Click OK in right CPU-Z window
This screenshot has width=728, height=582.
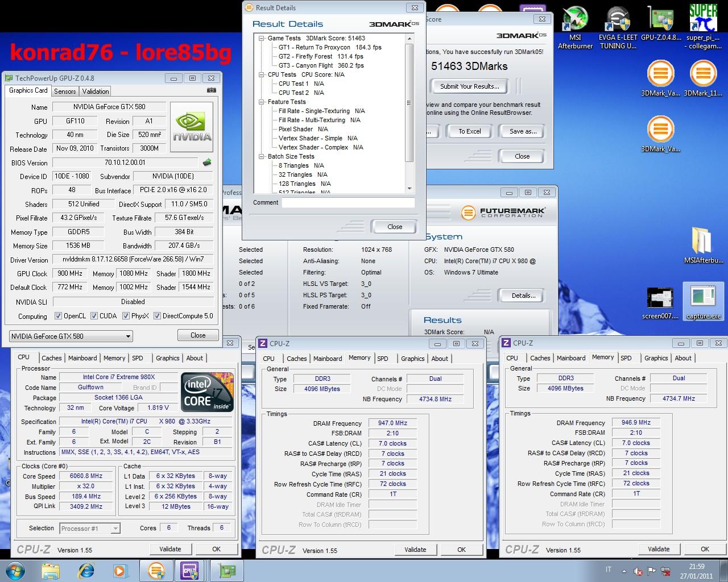point(705,549)
